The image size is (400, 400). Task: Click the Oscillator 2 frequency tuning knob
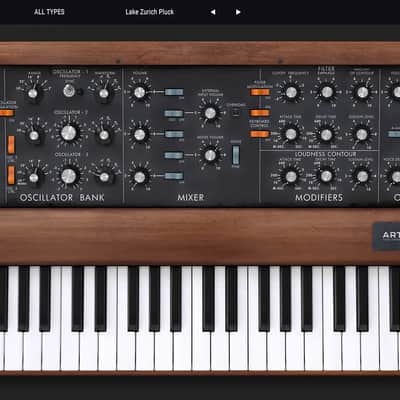pos(68,133)
